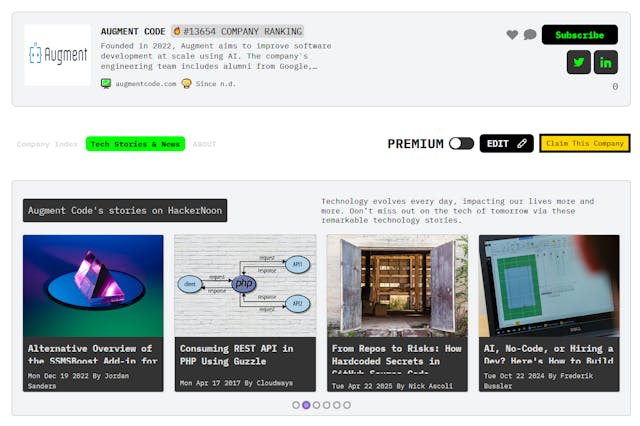This screenshot has height=426, width=640.
Task: Go to the fourth carousel page dot
Action: coord(327,405)
